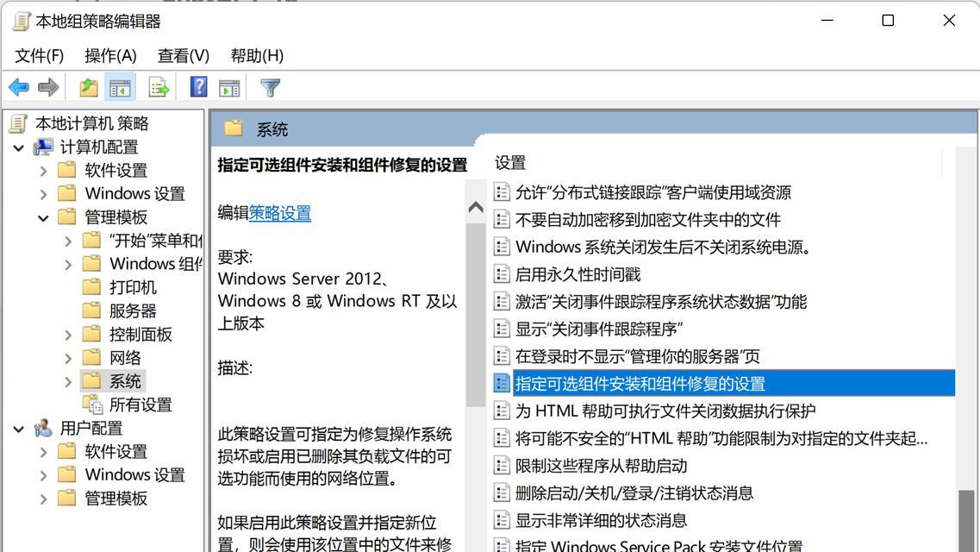Expand the 控制面板 tree node
The image size is (980, 552).
[68, 335]
